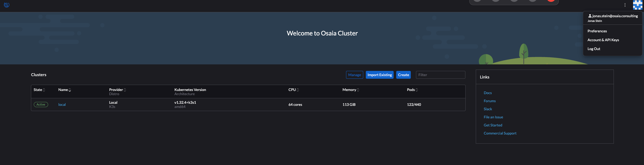This screenshot has width=644, height=165.
Task: Click the Local provider cell
Action: click(113, 102)
